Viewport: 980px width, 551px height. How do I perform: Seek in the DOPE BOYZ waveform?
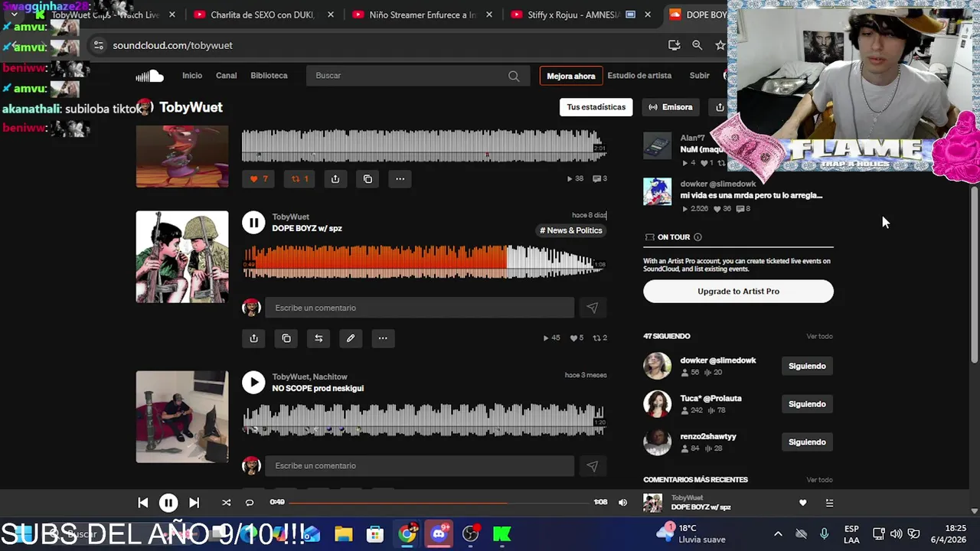pyautogui.click(x=424, y=261)
